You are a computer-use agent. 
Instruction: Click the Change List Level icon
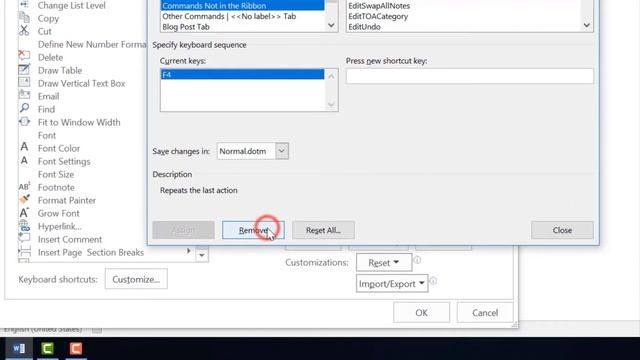click(x=24, y=5)
